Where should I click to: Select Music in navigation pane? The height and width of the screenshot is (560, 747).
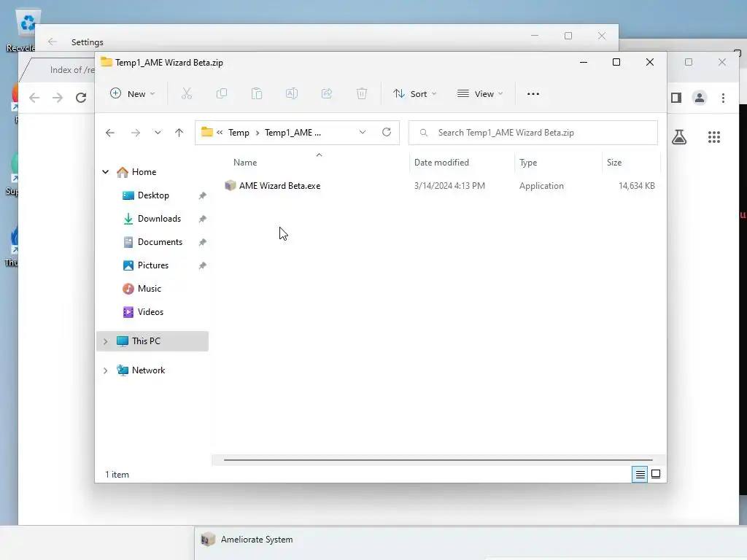[149, 289]
